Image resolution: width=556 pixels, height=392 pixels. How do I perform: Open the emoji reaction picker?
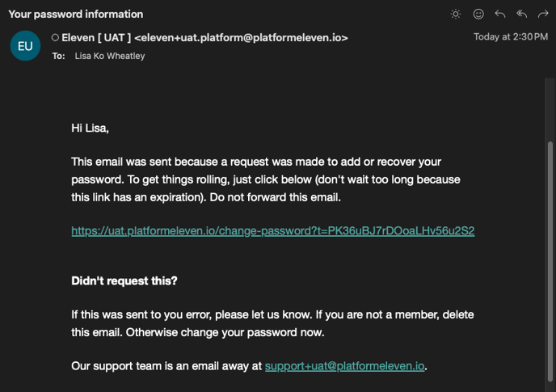[478, 15]
